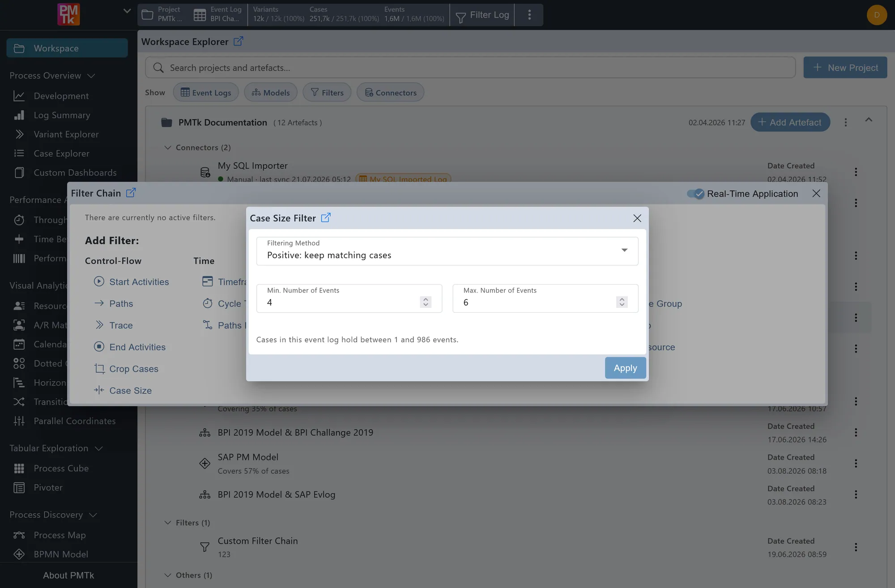Open Workspace Explorer external link icon

pos(239,41)
